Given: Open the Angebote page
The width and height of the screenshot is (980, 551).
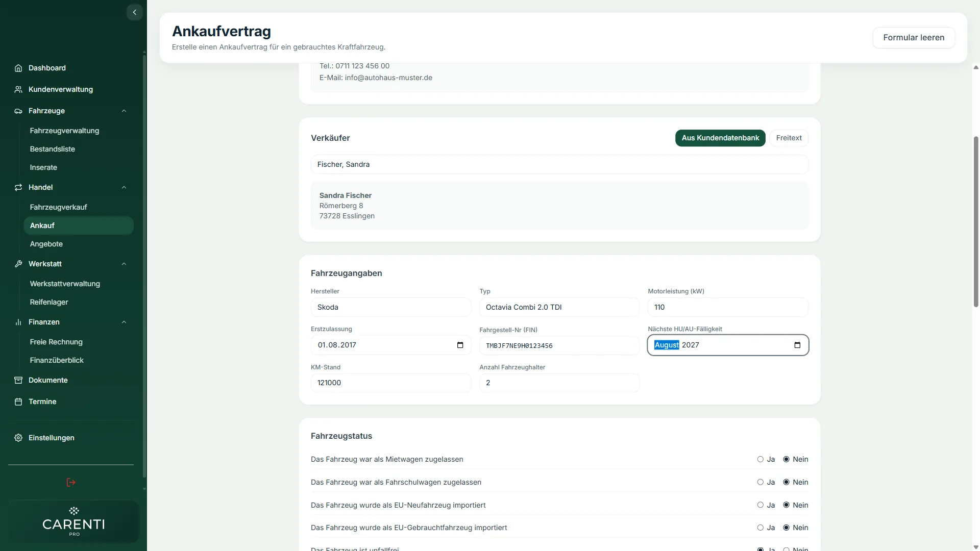Looking at the screenshot, I should point(46,244).
